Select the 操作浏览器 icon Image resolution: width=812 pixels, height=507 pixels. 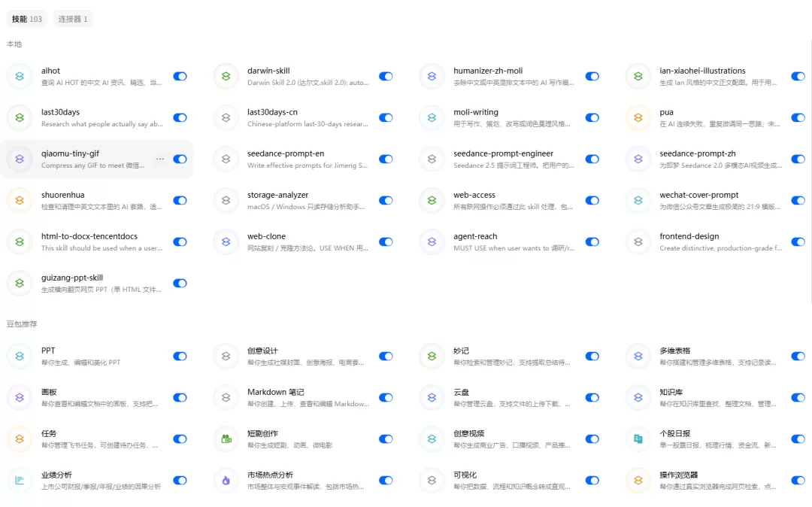click(638, 481)
